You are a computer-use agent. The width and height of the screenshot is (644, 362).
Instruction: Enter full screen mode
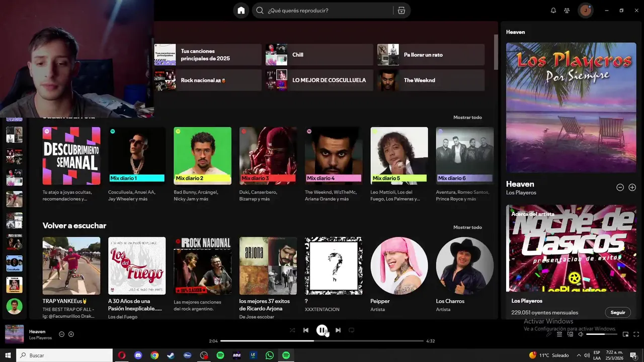(x=636, y=334)
